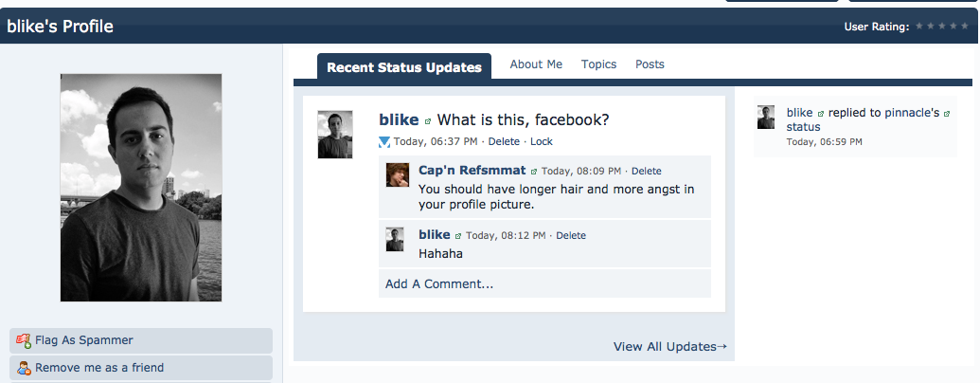Open the Posts tab
This screenshot has height=383, width=980.
pyautogui.click(x=650, y=64)
